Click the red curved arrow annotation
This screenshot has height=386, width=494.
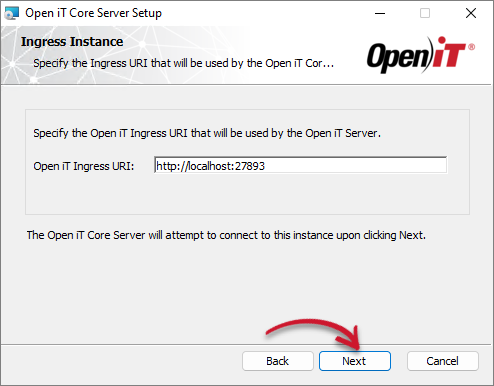click(315, 333)
